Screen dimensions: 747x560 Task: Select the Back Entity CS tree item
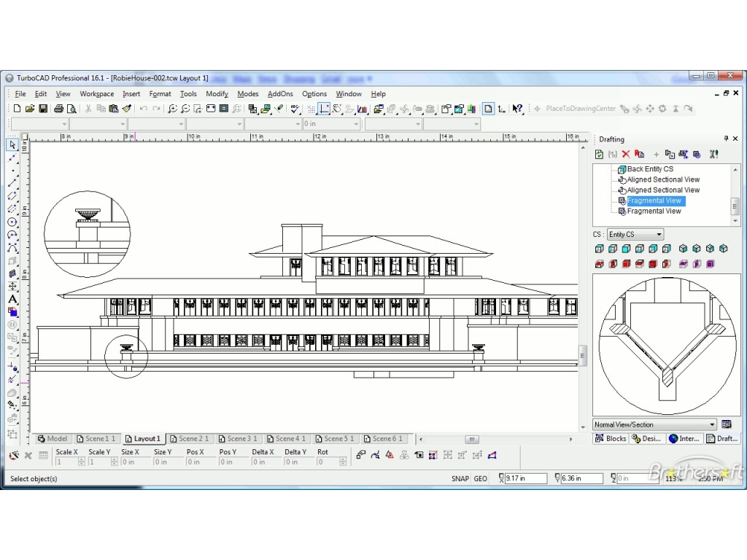[x=650, y=169]
